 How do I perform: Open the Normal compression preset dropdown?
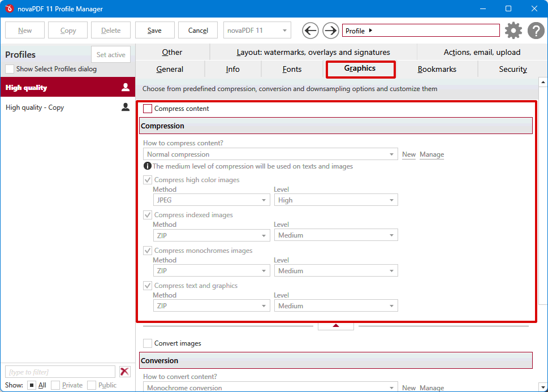coord(270,154)
